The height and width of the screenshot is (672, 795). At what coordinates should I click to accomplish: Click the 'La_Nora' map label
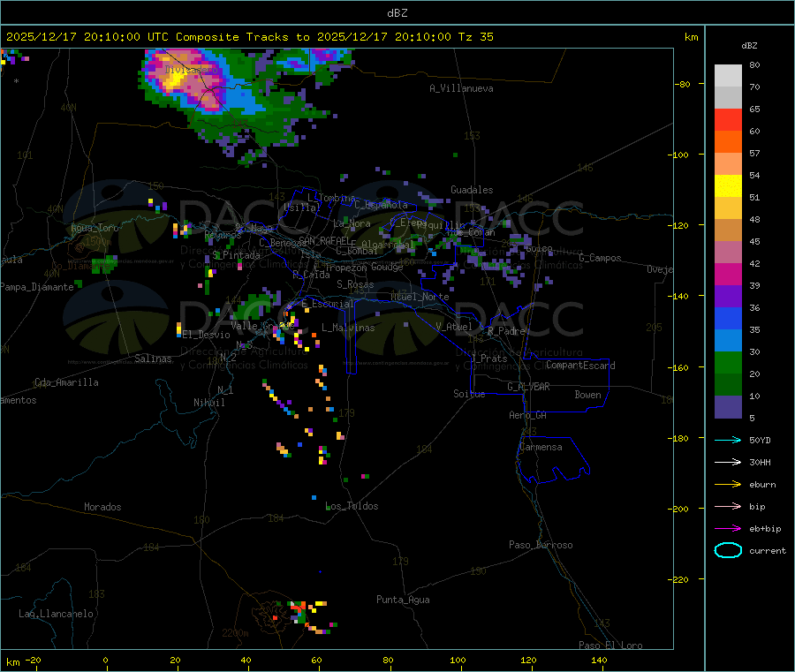[352, 223]
